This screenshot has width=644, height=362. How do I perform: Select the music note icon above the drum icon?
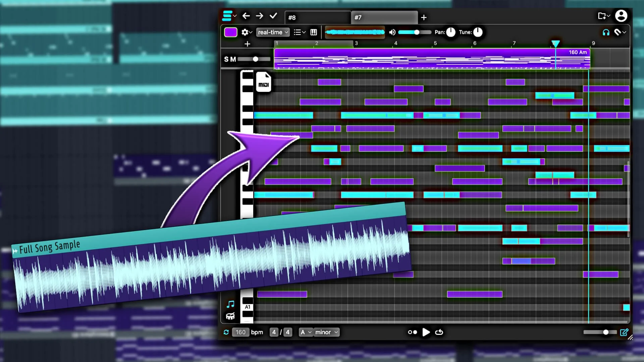click(230, 304)
